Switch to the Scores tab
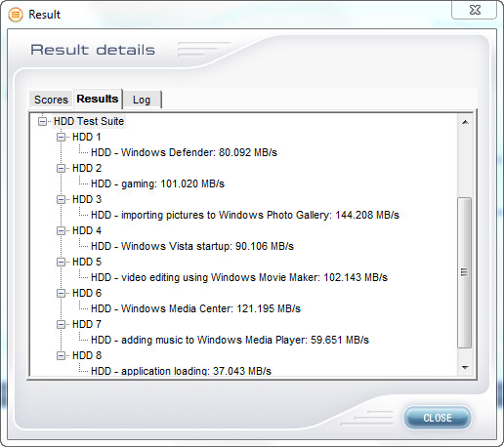The width and height of the screenshot is (504, 447). pyautogui.click(x=51, y=100)
